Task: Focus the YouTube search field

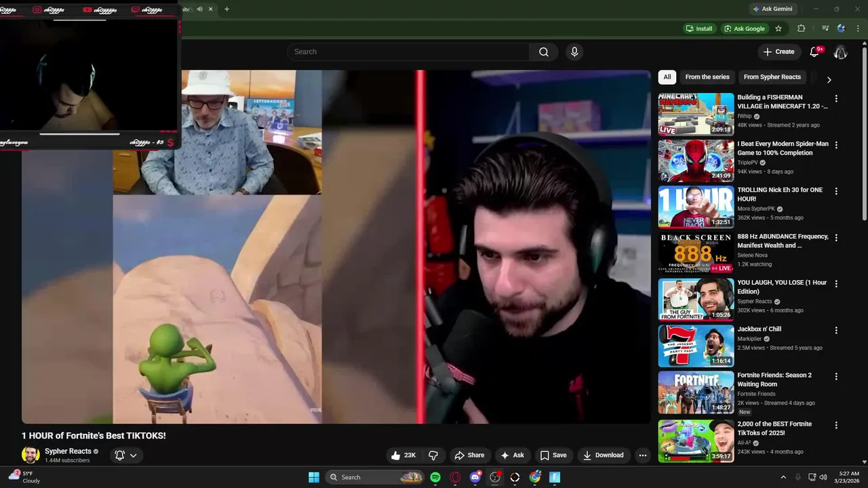Action: click(x=408, y=52)
